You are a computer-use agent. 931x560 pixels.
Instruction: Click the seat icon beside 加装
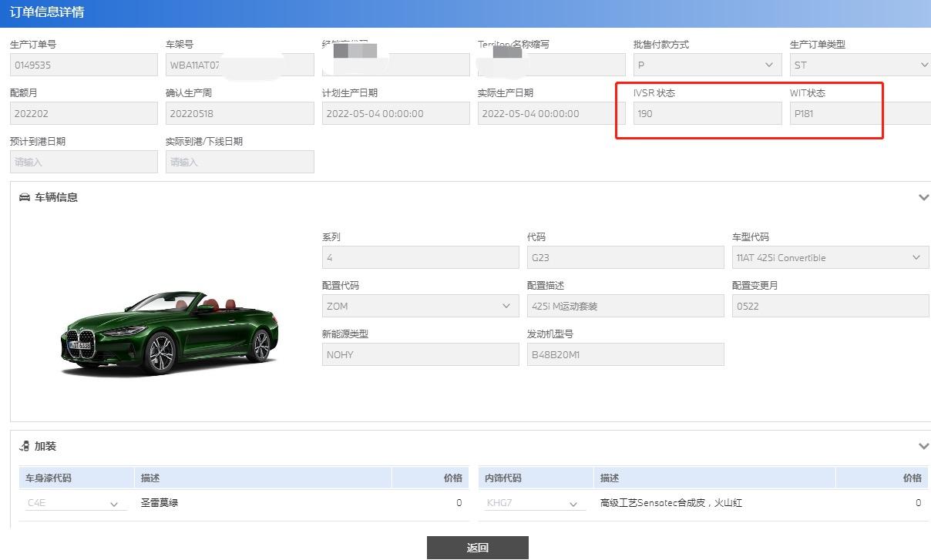25,446
